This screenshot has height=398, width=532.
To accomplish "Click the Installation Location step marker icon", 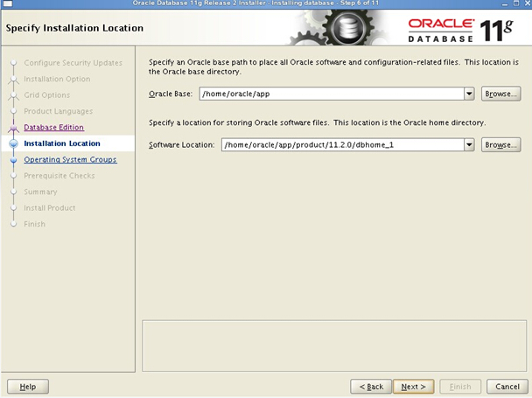I will [x=13, y=143].
